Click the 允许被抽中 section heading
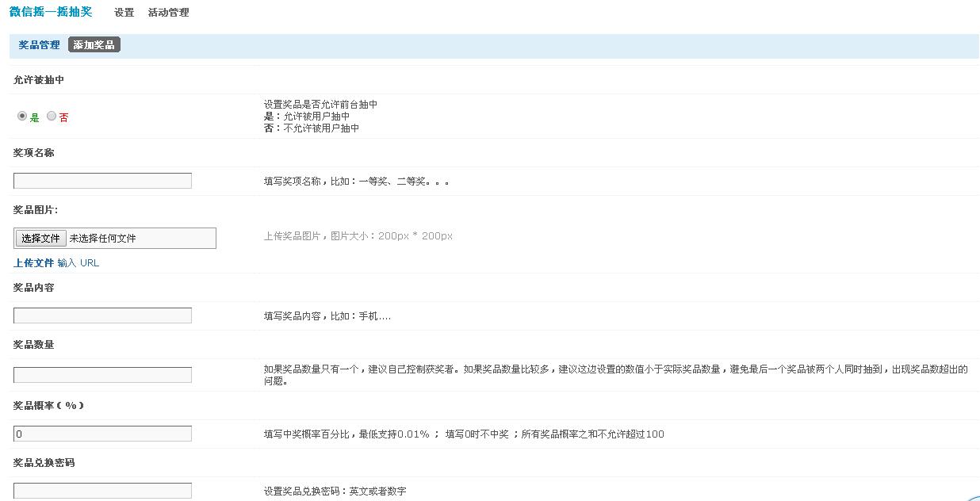Viewport: 980px width, 501px height. [x=36, y=79]
